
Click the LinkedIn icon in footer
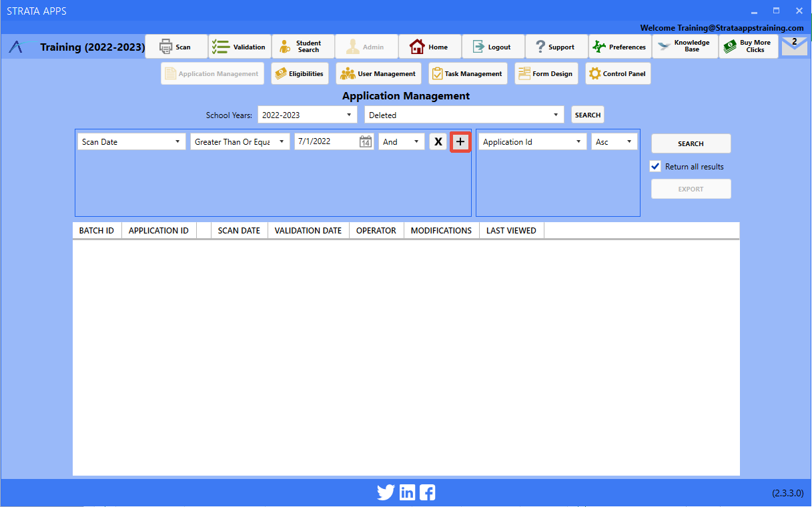407,493
